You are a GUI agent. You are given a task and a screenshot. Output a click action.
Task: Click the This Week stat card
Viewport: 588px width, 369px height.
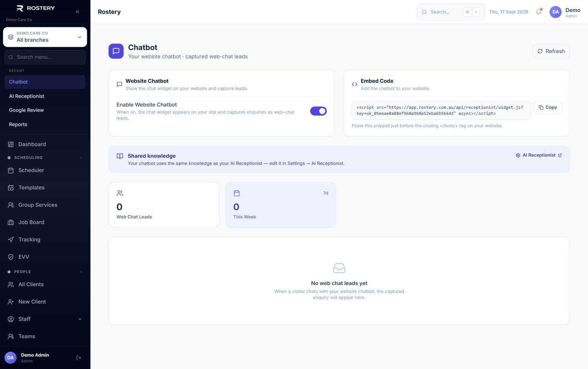coord(281,205)
